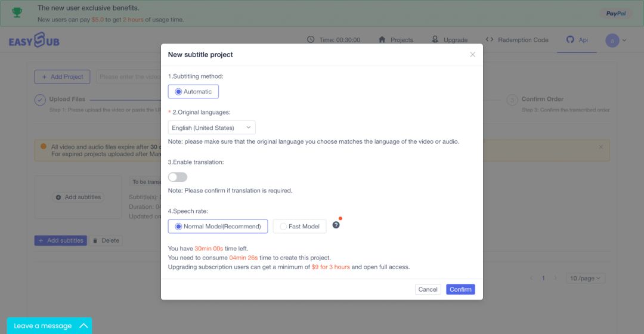The image size is (644, 334).
Task: Close the New subtitle project dialog
Action: coord(473,55)
